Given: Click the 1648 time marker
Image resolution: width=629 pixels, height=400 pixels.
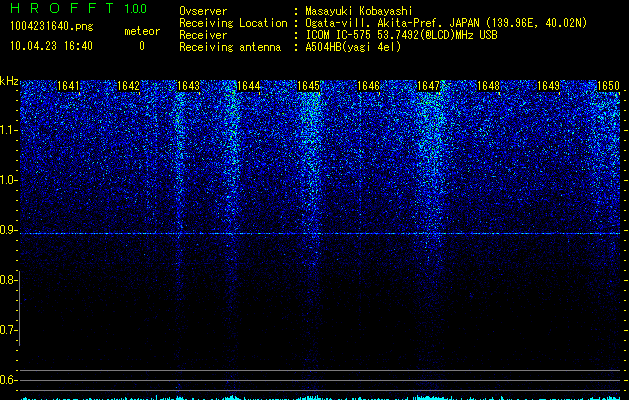Looking at the screenshot, I should point(488,86).
